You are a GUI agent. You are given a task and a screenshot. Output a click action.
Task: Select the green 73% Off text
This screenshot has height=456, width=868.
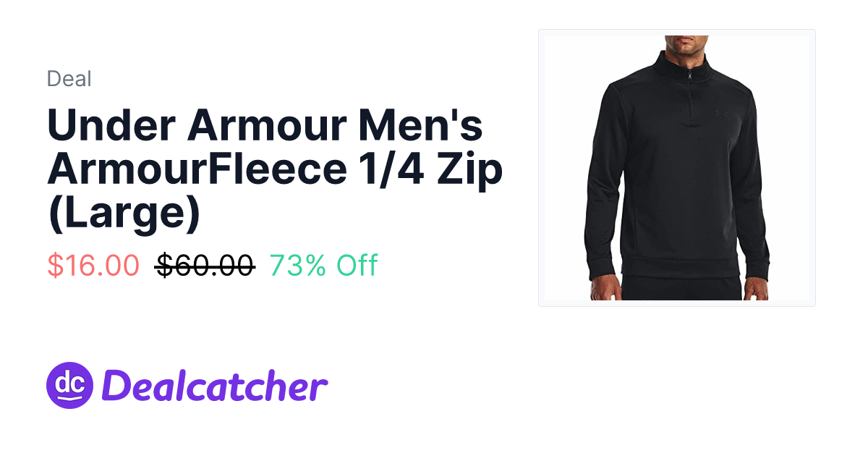(323, 266)
